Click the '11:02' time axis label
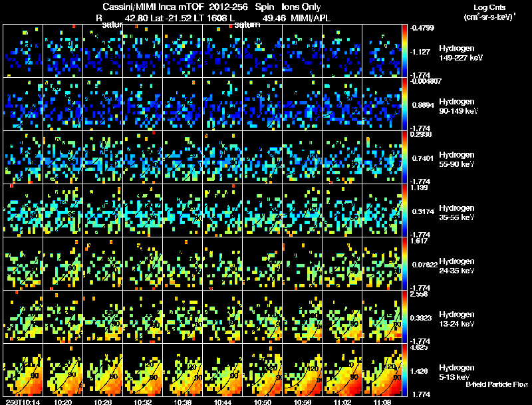This screenshot has width=532, height=405. (342, 402)
